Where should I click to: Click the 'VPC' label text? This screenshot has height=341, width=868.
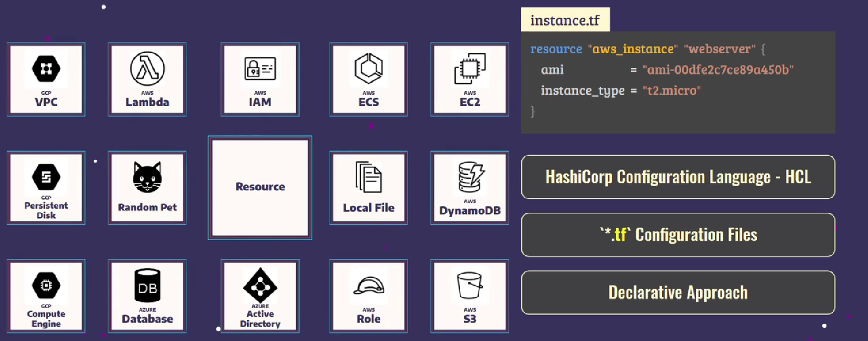point(46,102)
